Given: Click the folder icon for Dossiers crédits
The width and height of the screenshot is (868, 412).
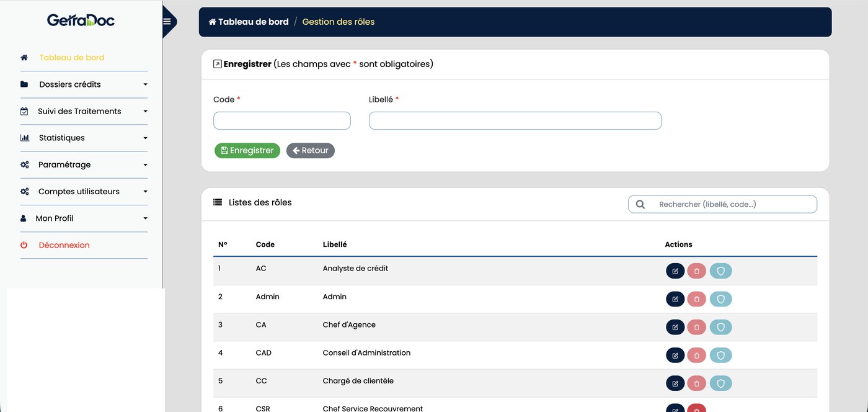Looking at the screenshot, I should (24, 84).
